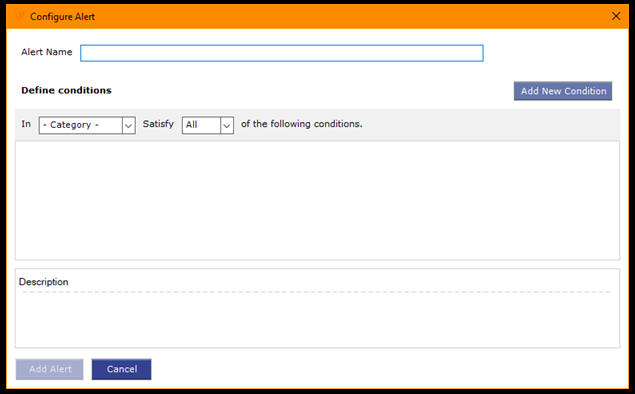The width and height of the screenshot is (635, 394).
Task: Click the application logo in the title bar
Action: (x=19, y=16)
